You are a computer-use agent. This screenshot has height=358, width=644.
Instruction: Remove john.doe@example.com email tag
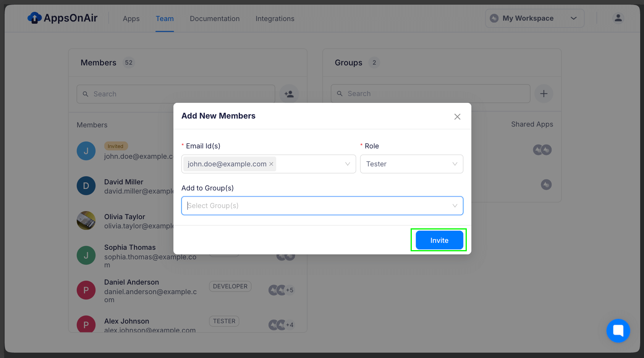click(x=271, y=164)
